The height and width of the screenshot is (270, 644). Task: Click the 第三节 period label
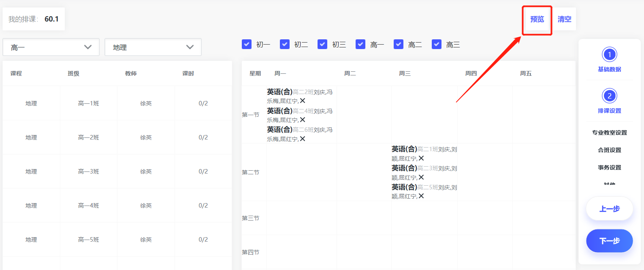(251, 218)
